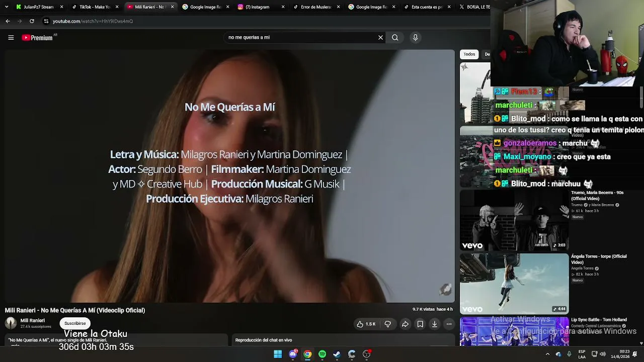Download the video with the download icon
Image resolution: width=644 pixels, height=362 pixels.
click(435, 324)
